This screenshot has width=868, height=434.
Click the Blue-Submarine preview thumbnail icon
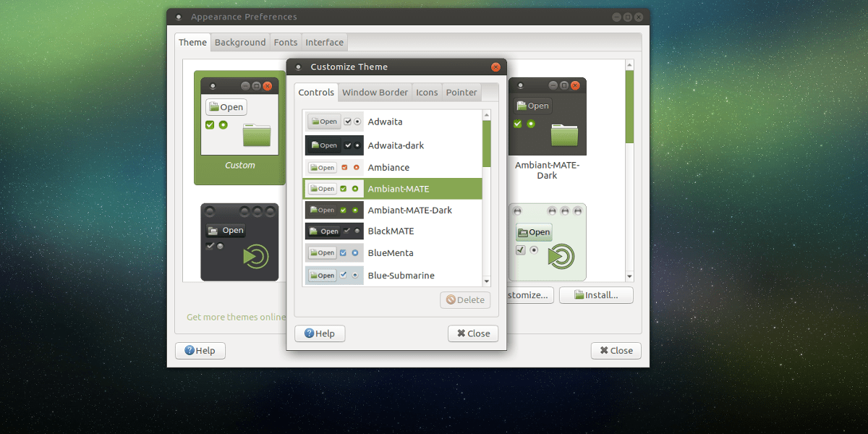coord(334,276)
